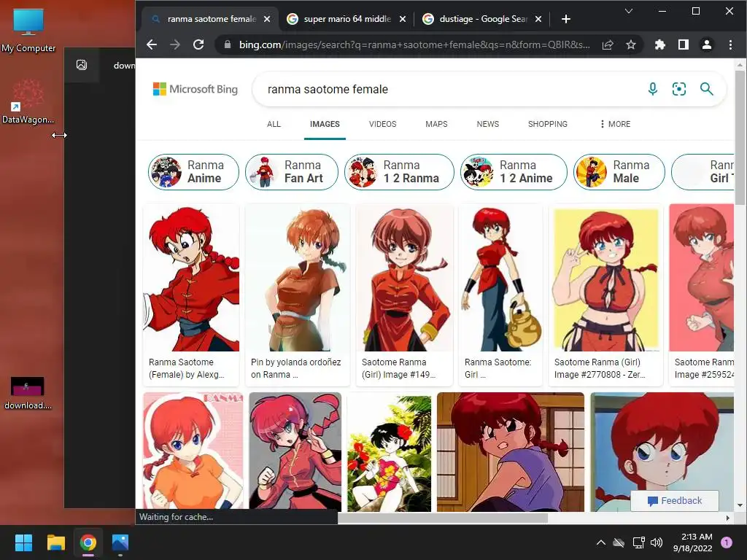This screenshot has height=560, width=747.
Task: Open the SHOPPING tab
Action: click(547, 124)
